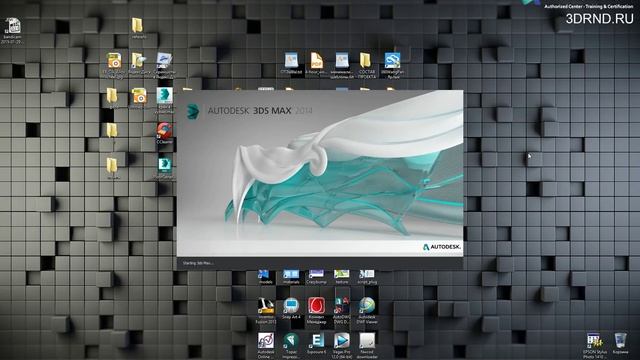Open the PhotoScan shortcut below CCleaner

click(x=164, y=168)
